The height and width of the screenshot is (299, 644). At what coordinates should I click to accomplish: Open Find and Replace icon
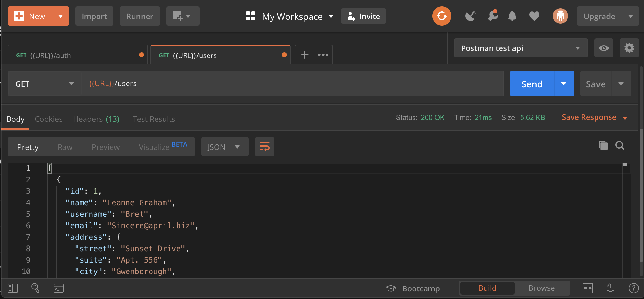click(35, 288)
